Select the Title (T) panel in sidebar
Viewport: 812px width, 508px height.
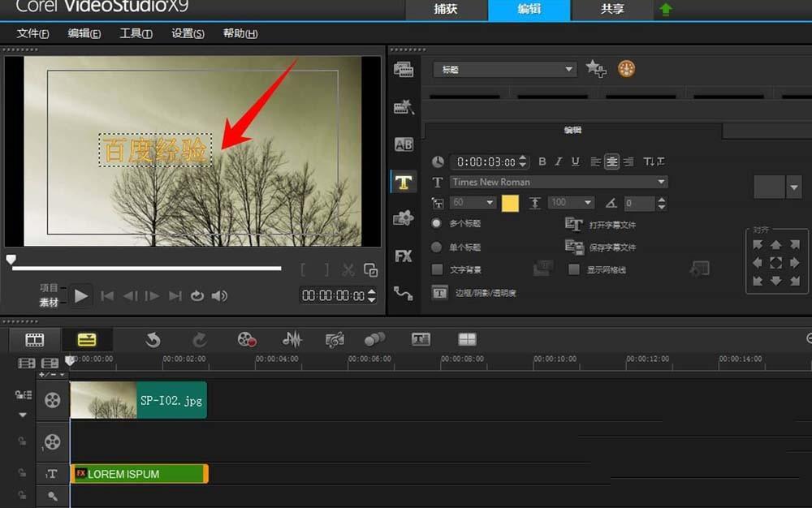tap(404, 182)
